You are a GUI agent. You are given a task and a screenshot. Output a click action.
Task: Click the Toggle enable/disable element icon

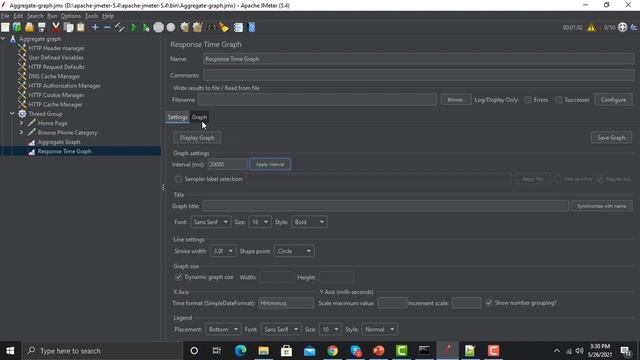coord(120,27)
